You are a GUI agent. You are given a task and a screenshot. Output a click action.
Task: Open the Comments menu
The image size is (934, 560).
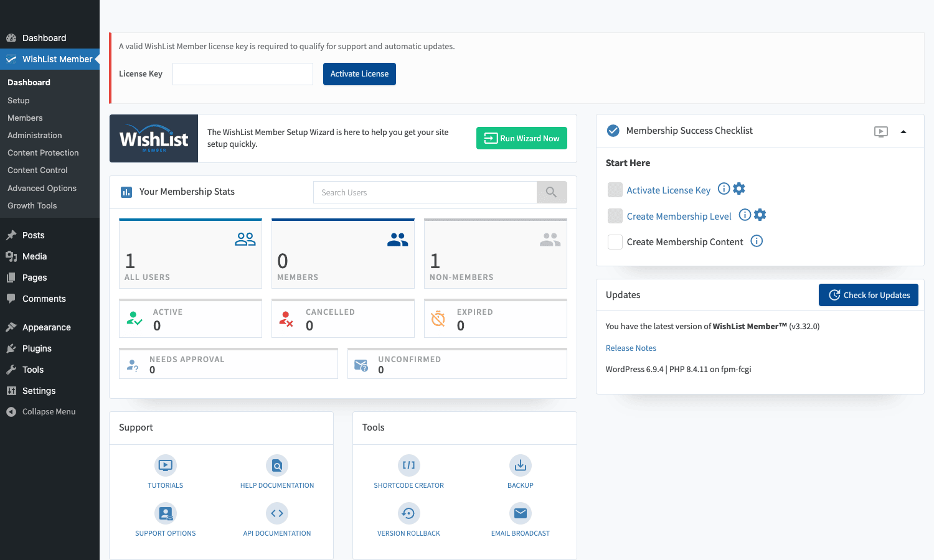pos(50,299)
